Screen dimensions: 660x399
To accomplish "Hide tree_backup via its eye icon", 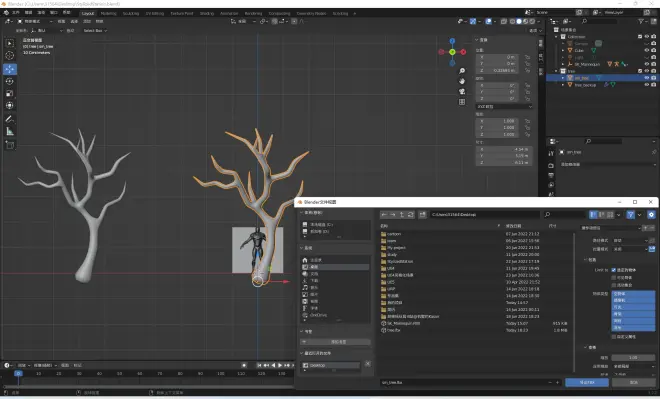I will pos(647,85).
